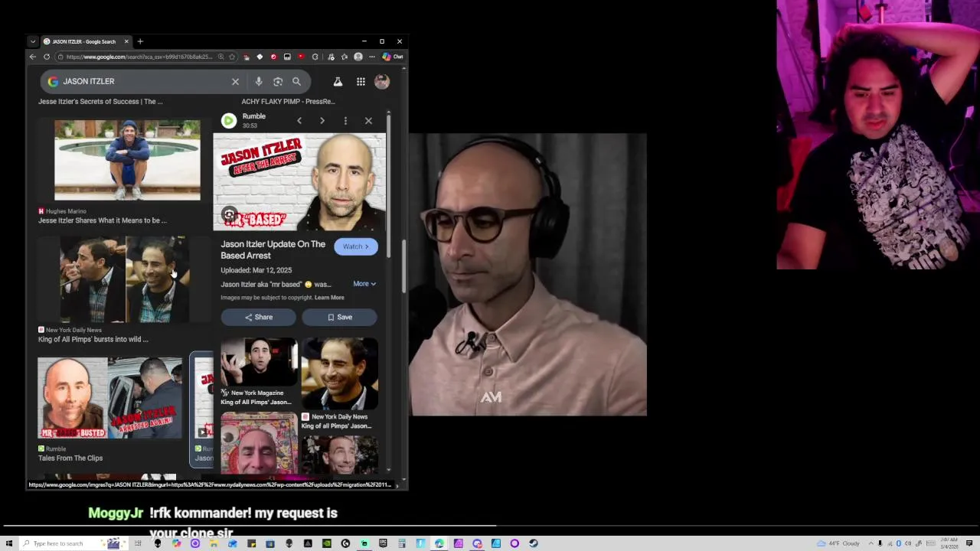Image resolution: width=980 pixels, height=551 pixels.
Task: Start Google voice search microphone
Action: point(259,81)
